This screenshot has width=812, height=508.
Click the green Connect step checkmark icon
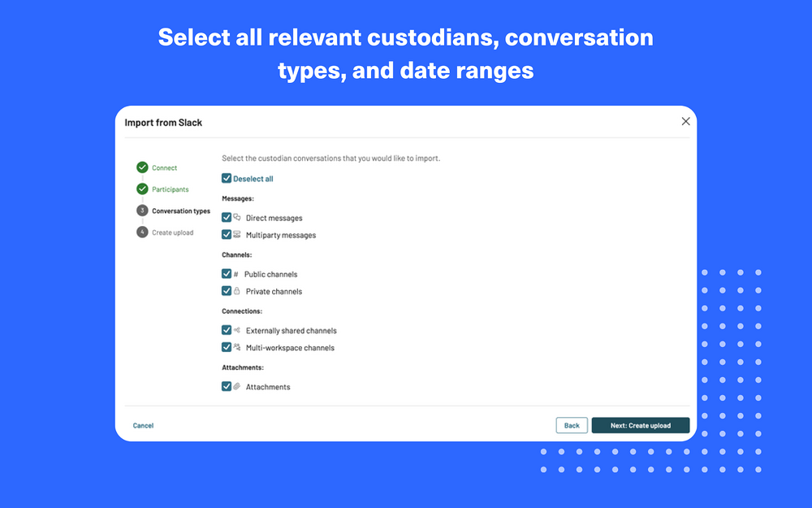click(142, 167)
